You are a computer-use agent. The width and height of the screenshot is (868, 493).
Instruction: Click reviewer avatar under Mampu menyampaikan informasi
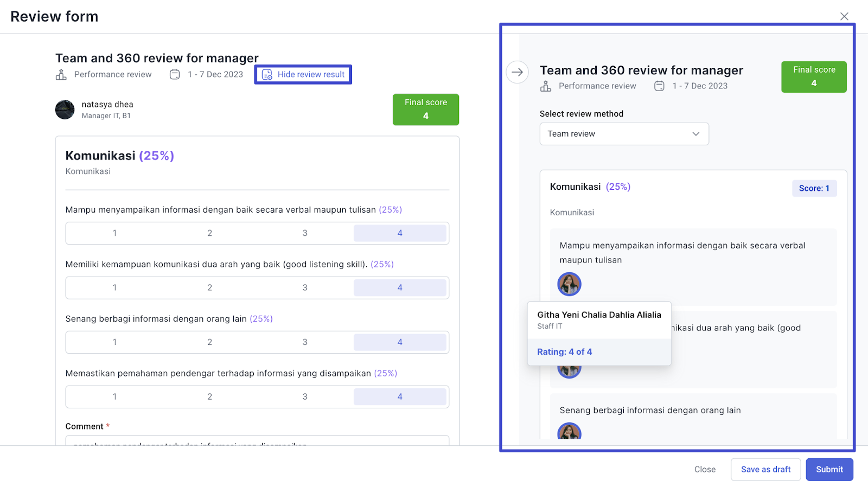tap(569, 284)
